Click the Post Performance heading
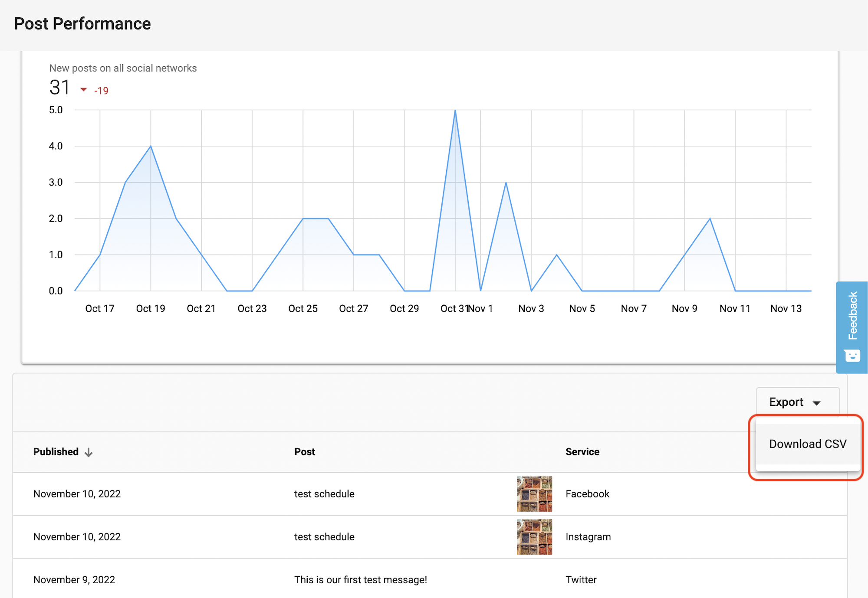 pos(82,24)
